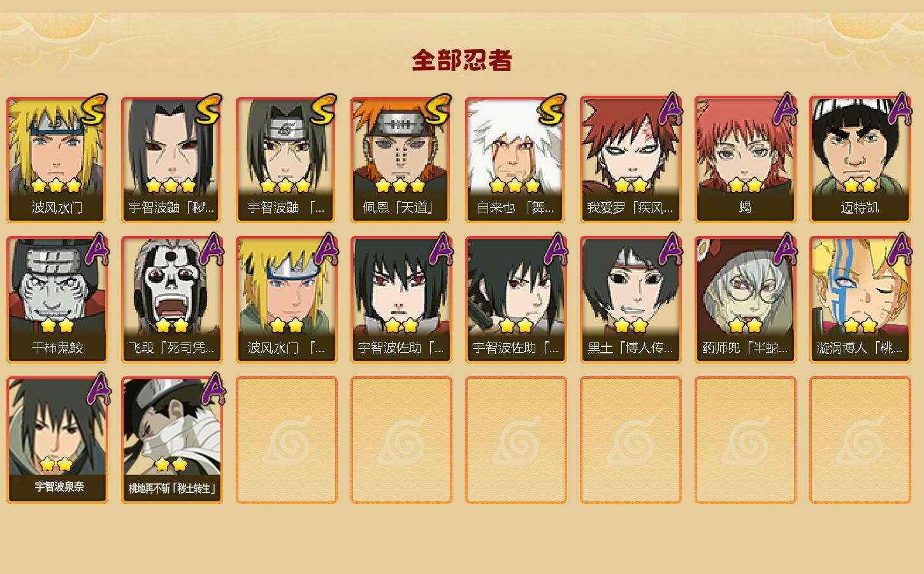924x574 pixels.
Task: Click the A rank badge on 迈特凯
Action: click(x=900, y=109)
